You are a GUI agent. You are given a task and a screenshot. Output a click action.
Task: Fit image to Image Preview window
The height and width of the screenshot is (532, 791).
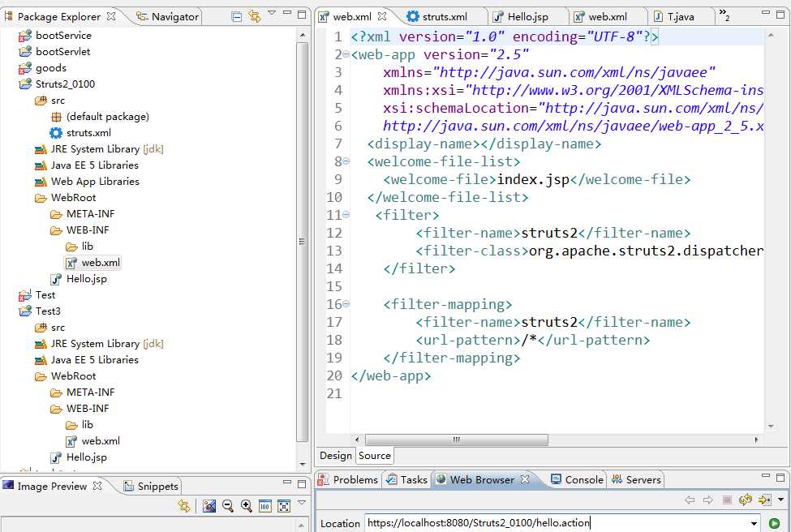point(284,506)
